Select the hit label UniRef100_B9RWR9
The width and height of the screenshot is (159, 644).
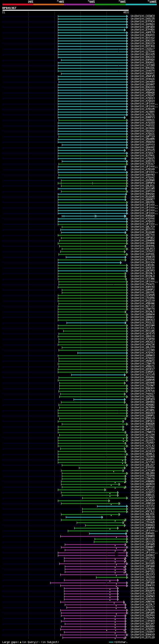coord(143,536)
